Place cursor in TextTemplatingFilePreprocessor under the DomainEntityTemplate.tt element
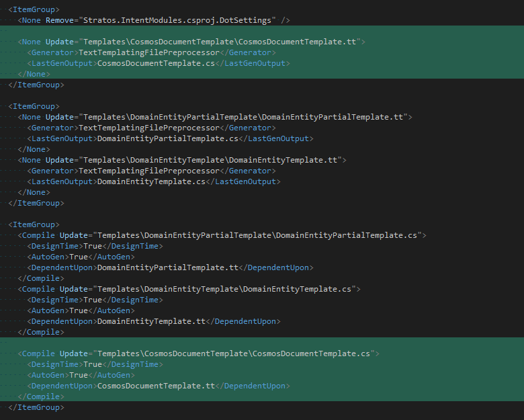 (149, 171)
